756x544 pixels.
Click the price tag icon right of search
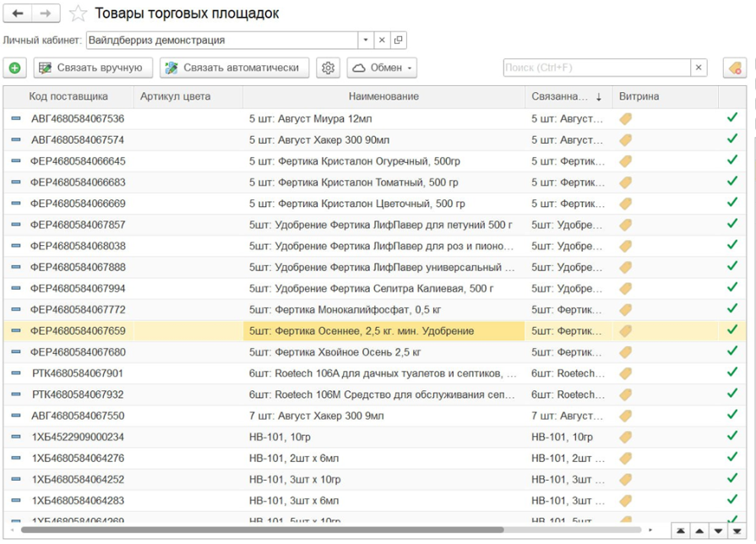(734, 68)
